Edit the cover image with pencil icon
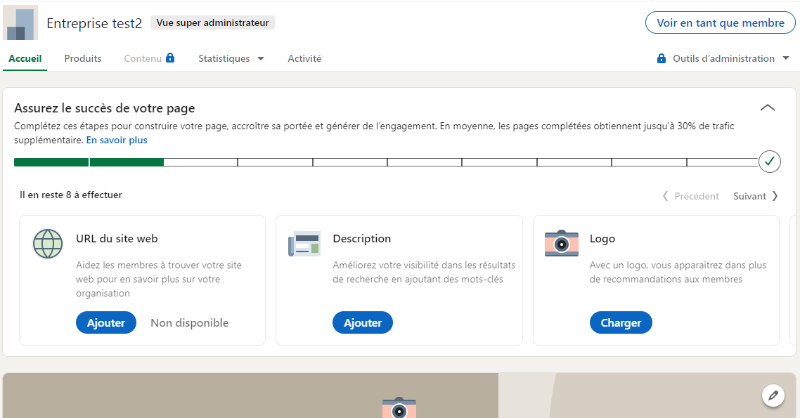Image resolution: width=800 pixels, height=418 pixels. 773,396
